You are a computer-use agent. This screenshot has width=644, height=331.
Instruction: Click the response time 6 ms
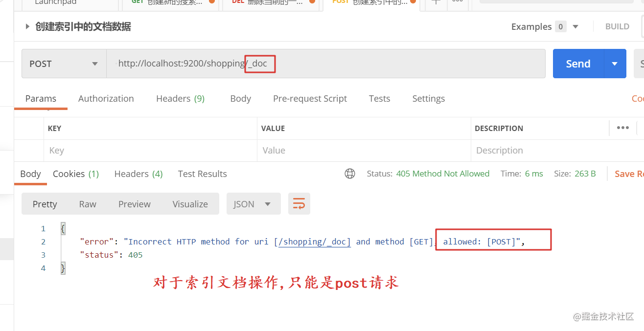(534, 174)
